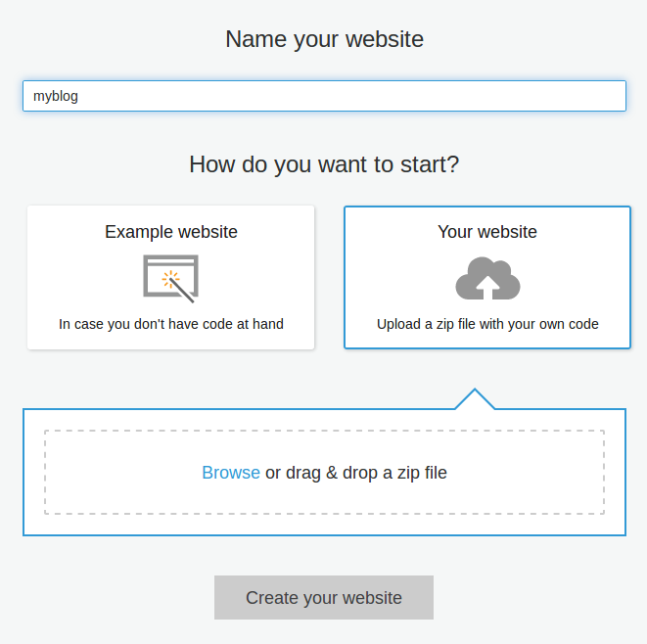
Task: Select the Example website option card
Action: 171,278
